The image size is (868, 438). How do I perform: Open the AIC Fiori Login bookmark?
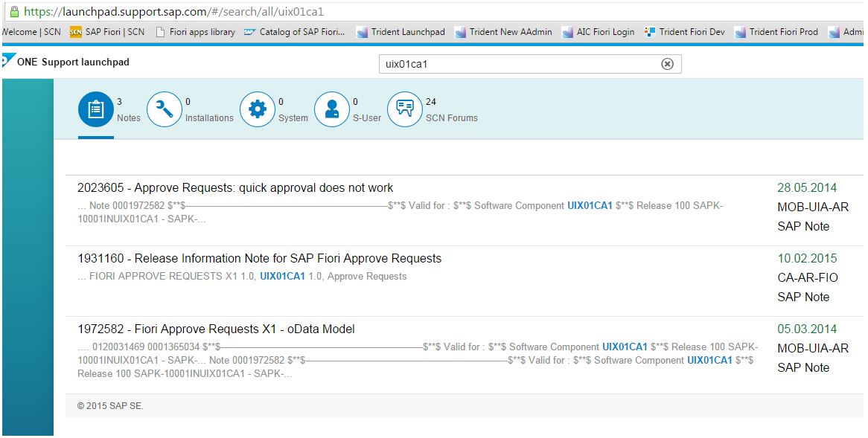pyautogui.click(x=598, y=32)
